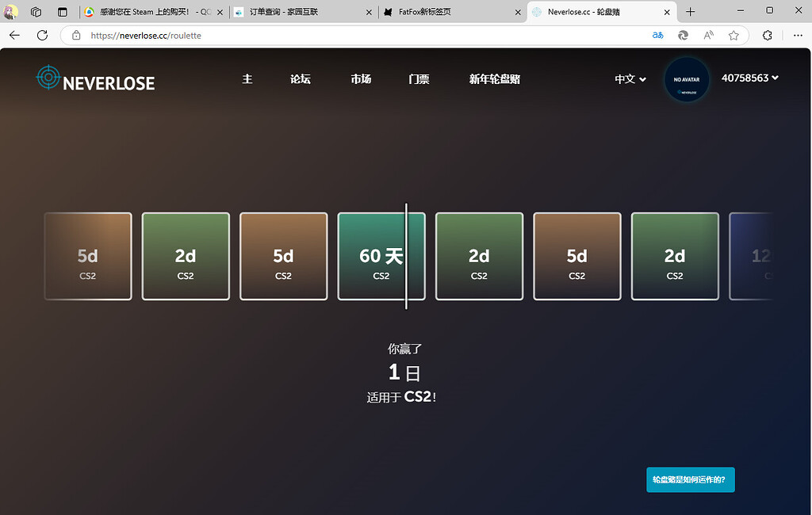Expand the 中文 language dropdown
The width and height of the screenshot is (812, 515).
pos(629,79)
